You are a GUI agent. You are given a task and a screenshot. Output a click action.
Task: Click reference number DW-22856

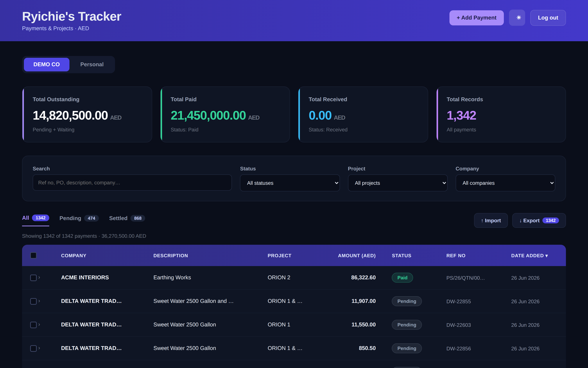pos(458,349)
